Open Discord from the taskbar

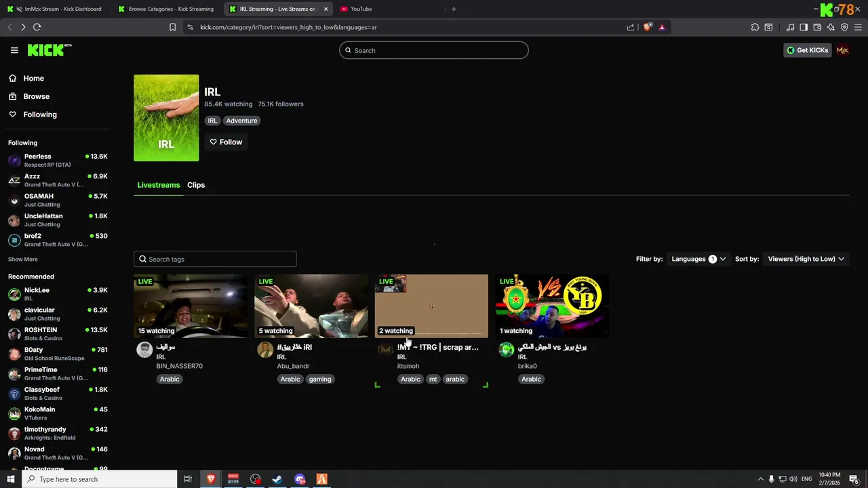(300, 479)
